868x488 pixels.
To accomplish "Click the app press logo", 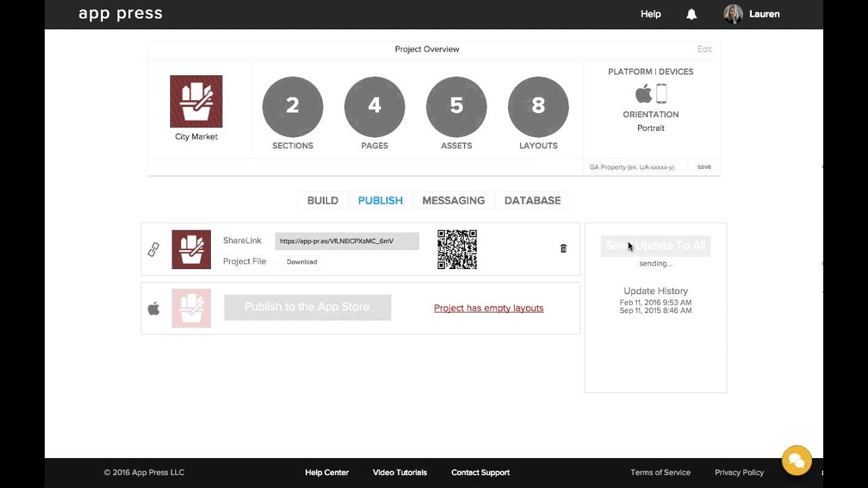I will pyautogui.click(x=121, y=14).
